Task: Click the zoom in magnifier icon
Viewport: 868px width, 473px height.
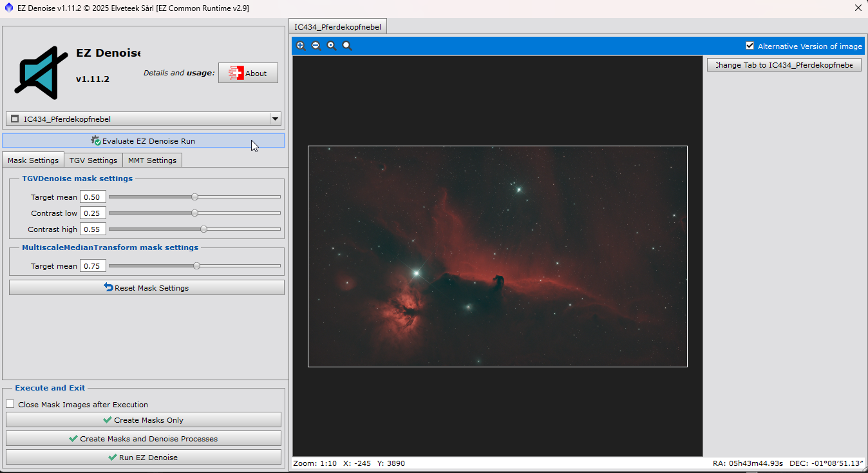Action: [x=300, y=46]
